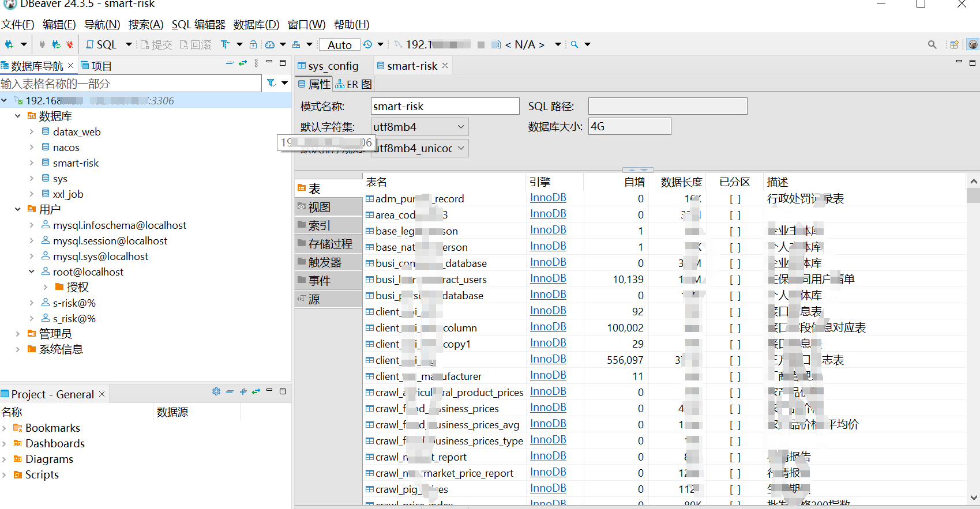Viewport: 980px width, 509px height.
Task: Close the smart-risk editor tab
Action: point(445,66)
